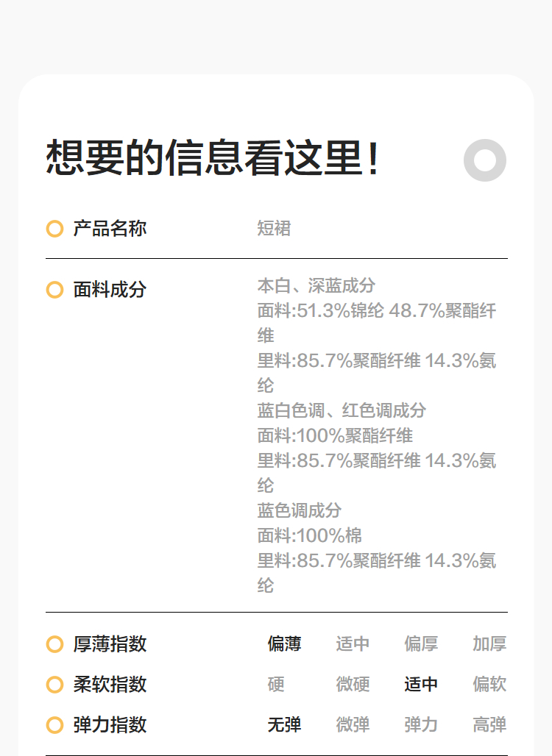This screenshot has width=552, height=756.
Task: Choose 微硬 softness level
Action: (x=353, y=685)
